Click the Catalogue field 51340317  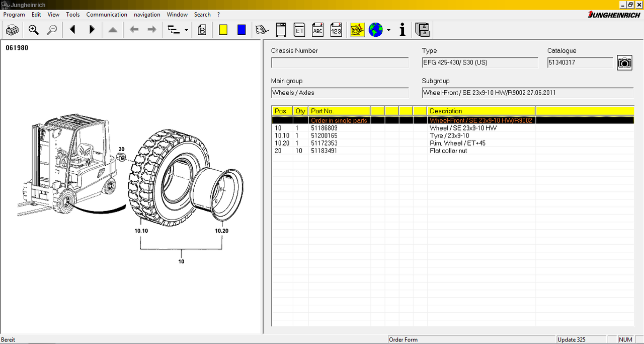[x=580, y=62]
